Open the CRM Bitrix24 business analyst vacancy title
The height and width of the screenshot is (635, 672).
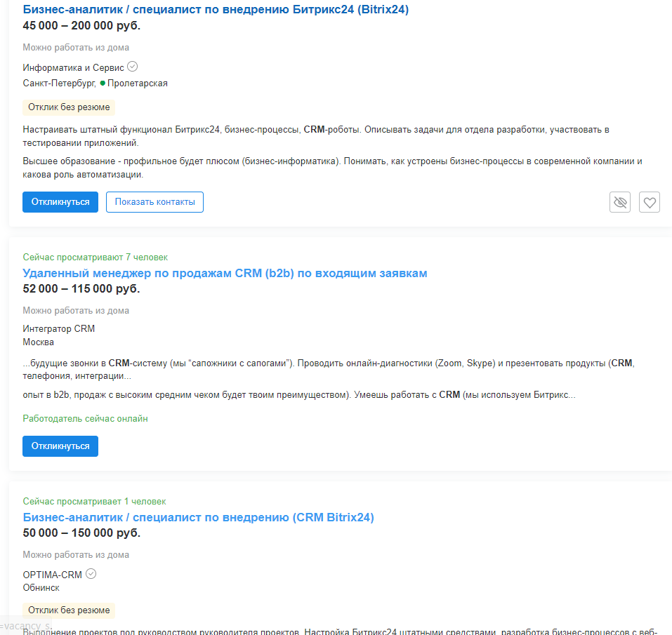pos(198,517)
